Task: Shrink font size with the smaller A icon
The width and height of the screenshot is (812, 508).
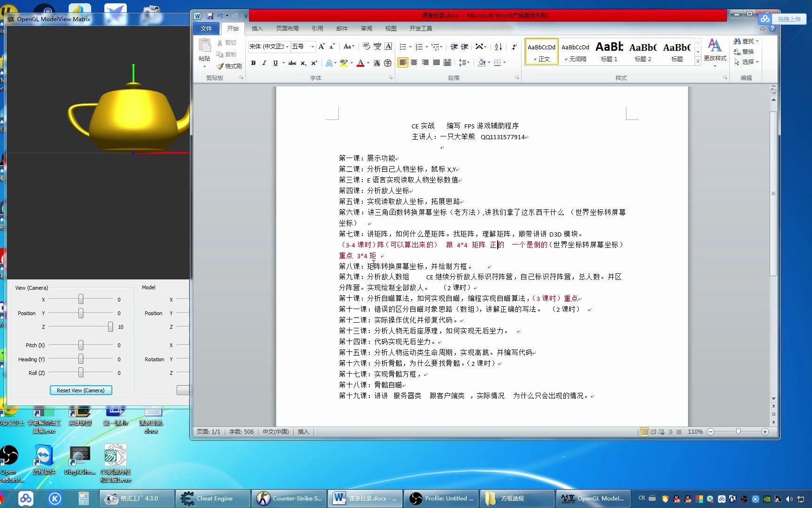Action: tap(332, 47)
